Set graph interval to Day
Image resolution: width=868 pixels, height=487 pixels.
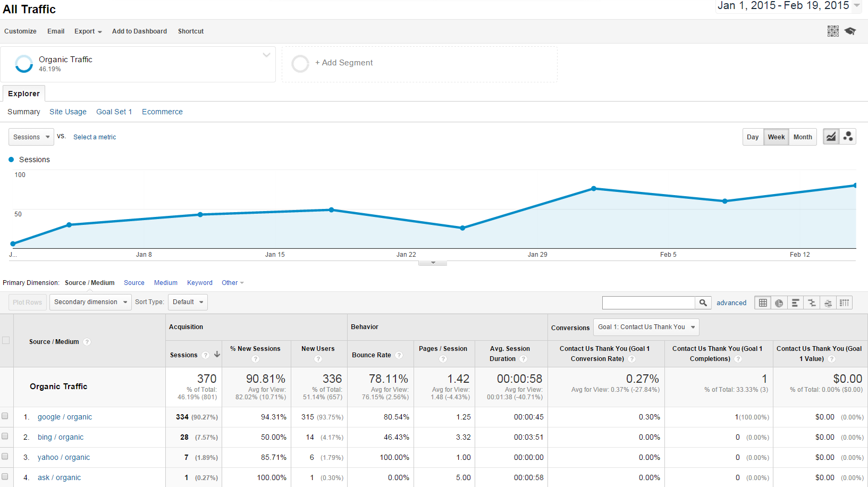click(753, 137)
